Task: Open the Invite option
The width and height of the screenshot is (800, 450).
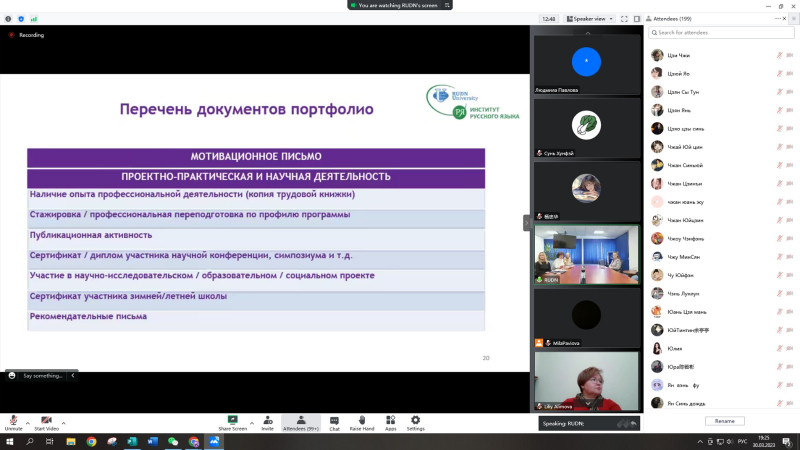Action: [267, 421]
